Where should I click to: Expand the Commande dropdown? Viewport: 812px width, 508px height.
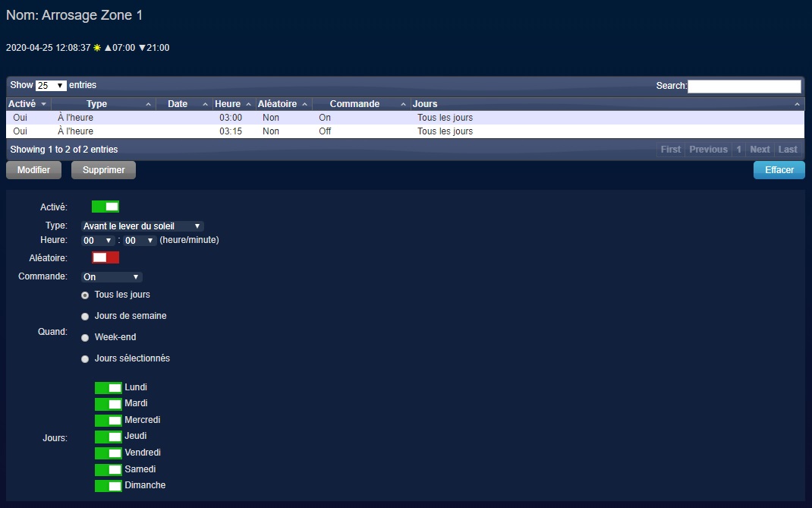[x=112, y=277]
